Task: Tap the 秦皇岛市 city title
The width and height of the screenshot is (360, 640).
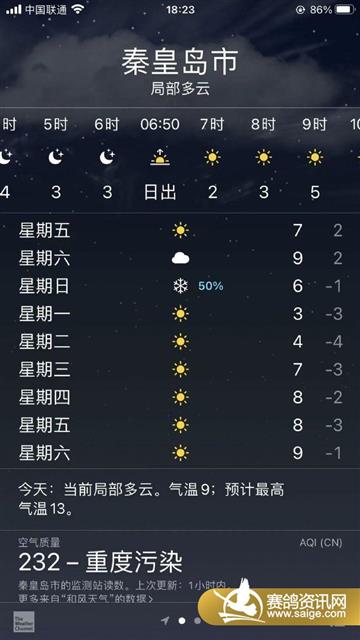Action: tap(180, 62)
